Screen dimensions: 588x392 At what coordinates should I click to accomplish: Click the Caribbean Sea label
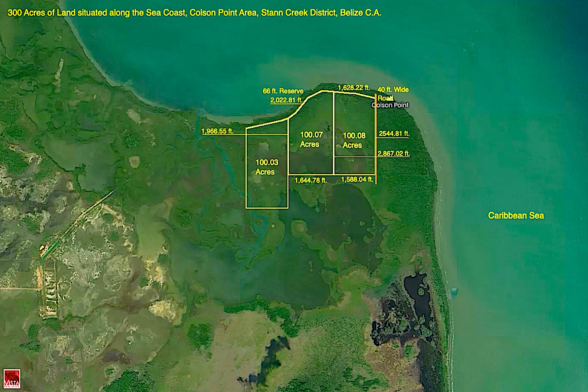[x=516, y=215]
